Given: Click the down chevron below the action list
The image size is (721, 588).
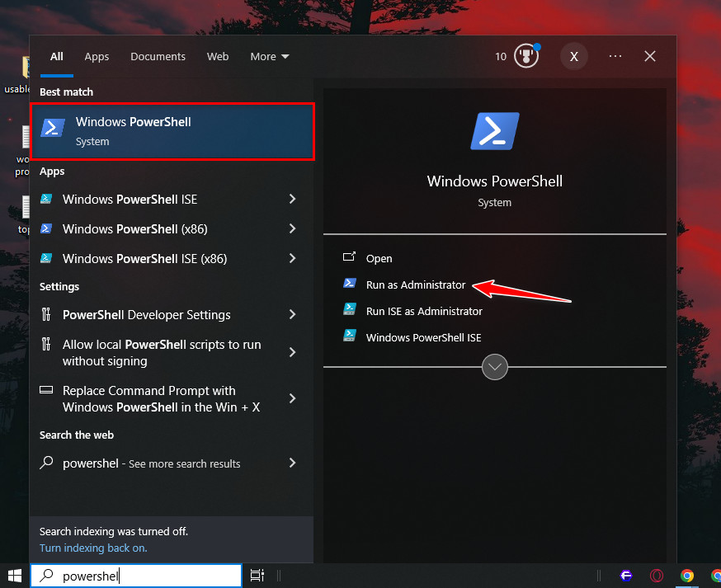Looking at the screenshot, I should click(494, 367).
